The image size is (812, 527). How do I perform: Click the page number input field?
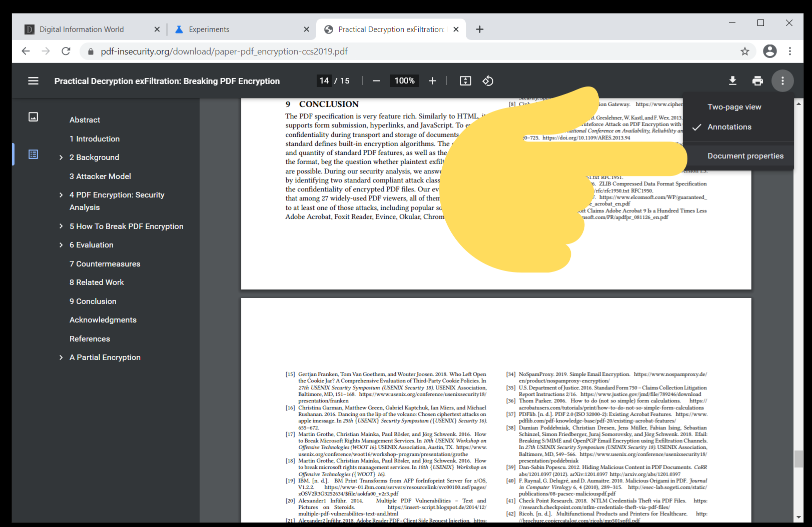[325, 80]
